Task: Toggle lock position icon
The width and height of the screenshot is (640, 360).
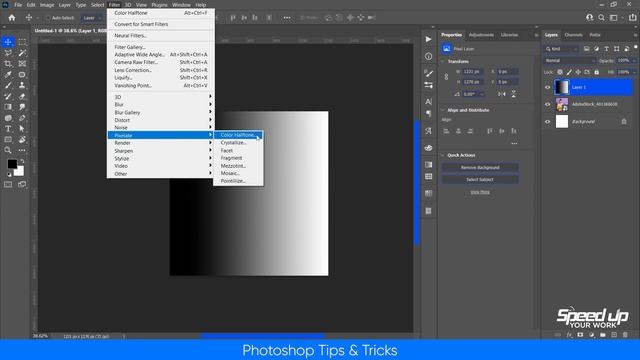Action: tap(578, 72)
